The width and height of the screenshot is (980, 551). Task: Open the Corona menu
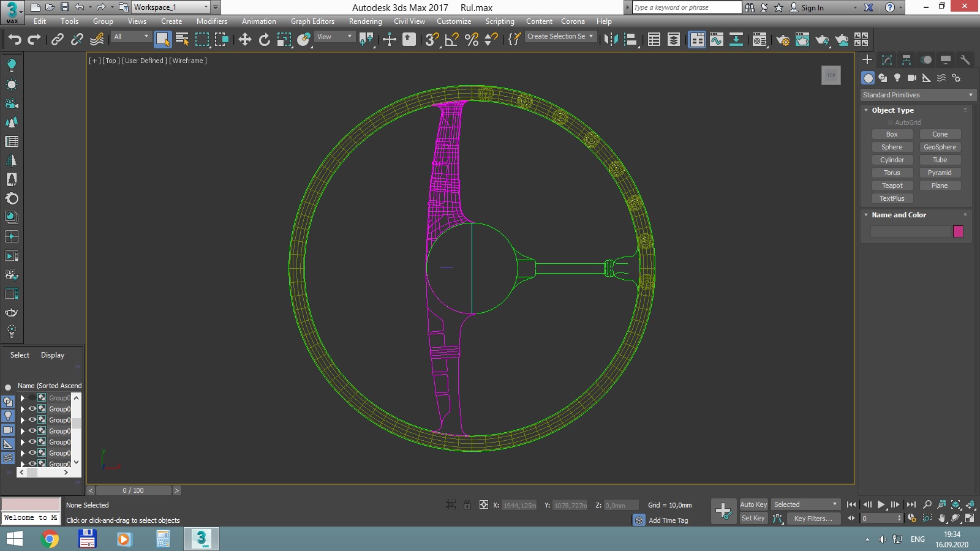(573, 21)
